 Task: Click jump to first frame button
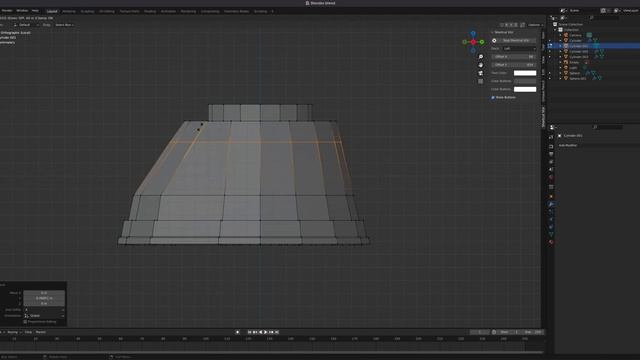(249, 332)
